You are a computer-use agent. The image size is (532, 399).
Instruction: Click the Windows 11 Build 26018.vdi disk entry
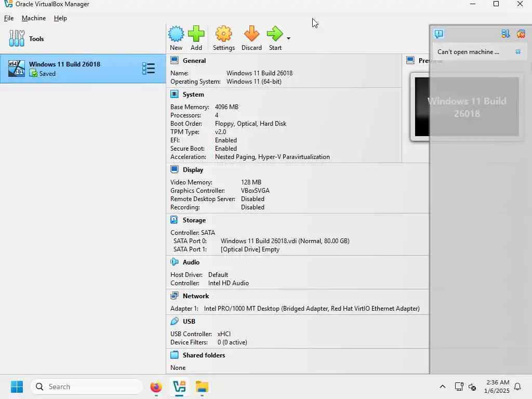point(285,241)
